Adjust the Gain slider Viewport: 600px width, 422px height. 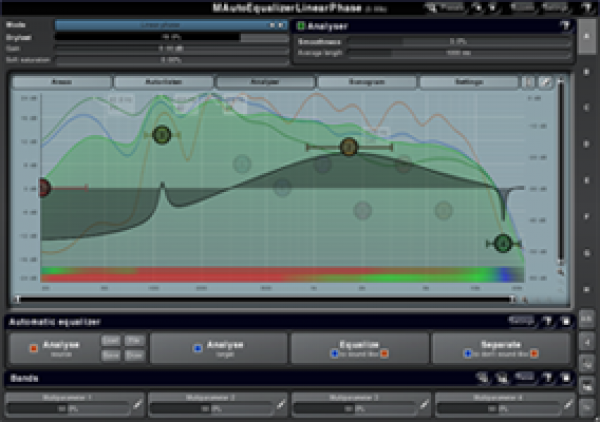(171, 49)
